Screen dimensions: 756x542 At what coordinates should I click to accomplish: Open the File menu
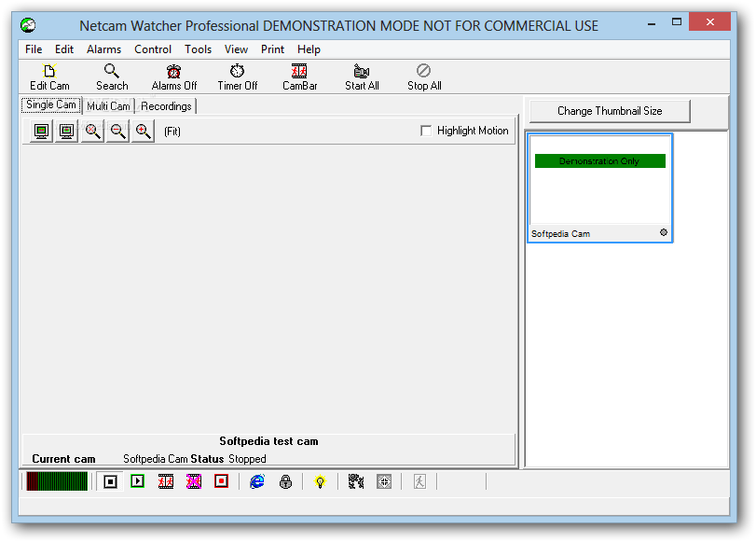click(34, 49)
